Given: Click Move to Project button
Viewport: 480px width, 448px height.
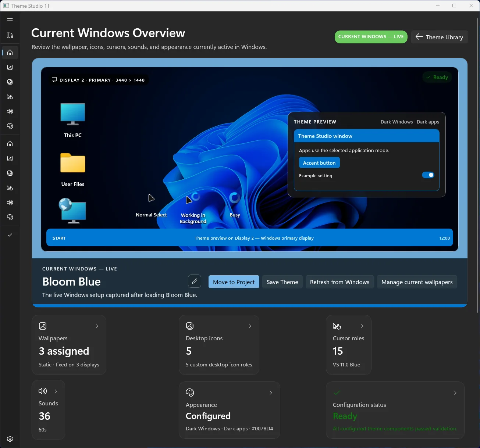Looking at the screenshot, I should (234, 282).
